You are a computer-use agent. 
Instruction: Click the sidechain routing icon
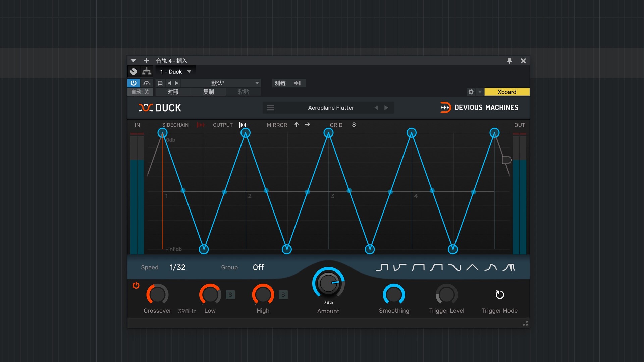click(147, 72)
